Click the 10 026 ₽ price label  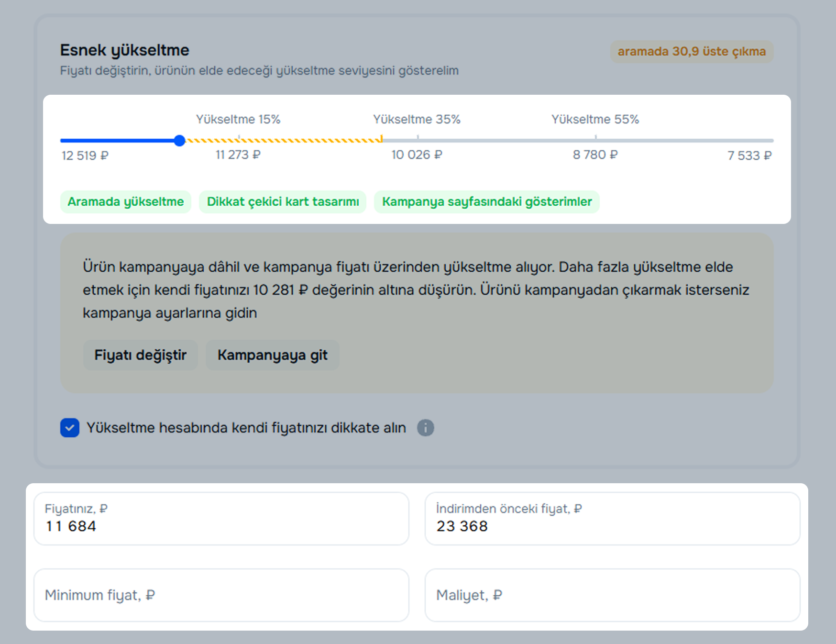(x=417, y=155)
